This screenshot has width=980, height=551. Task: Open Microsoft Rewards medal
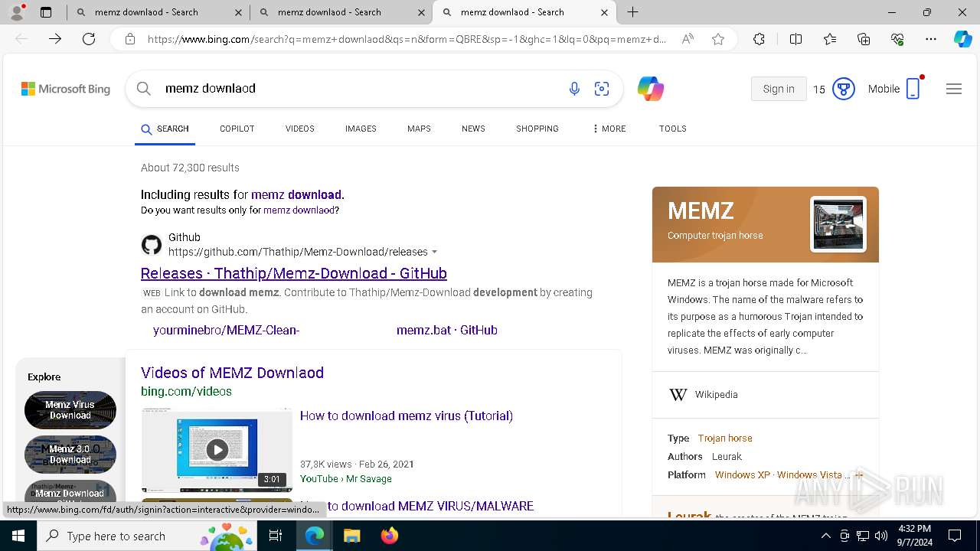pyautogui.click(x=843, y=89)
